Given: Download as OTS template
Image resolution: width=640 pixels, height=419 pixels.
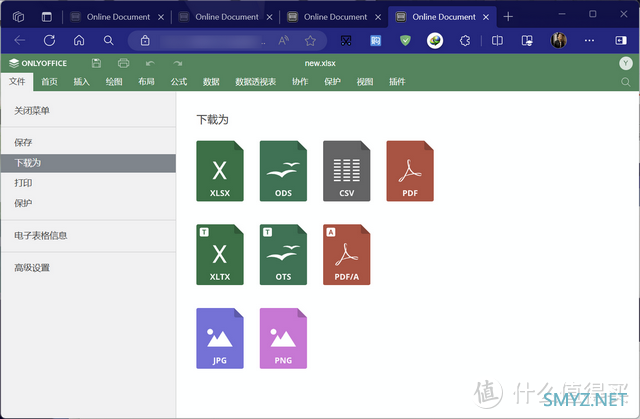Looking at the screenshot, I should (x=283, y=255).
